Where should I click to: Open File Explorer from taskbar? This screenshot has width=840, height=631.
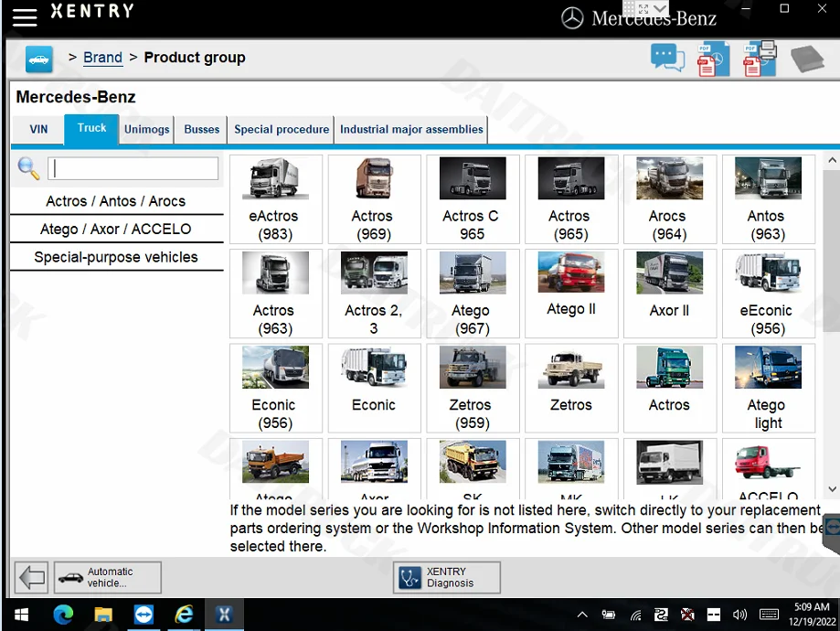103,615
